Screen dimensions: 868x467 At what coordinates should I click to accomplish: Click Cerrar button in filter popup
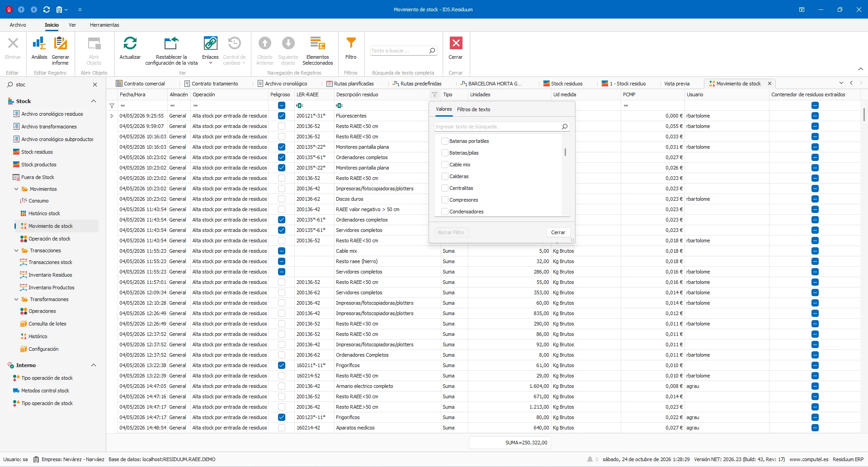click(x=558, y=232)
